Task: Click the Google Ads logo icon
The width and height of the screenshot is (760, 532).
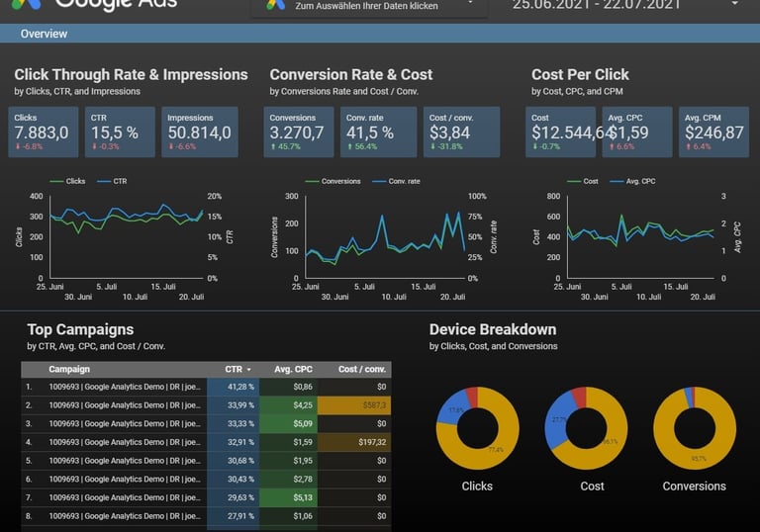Action: tap(26, 4)
